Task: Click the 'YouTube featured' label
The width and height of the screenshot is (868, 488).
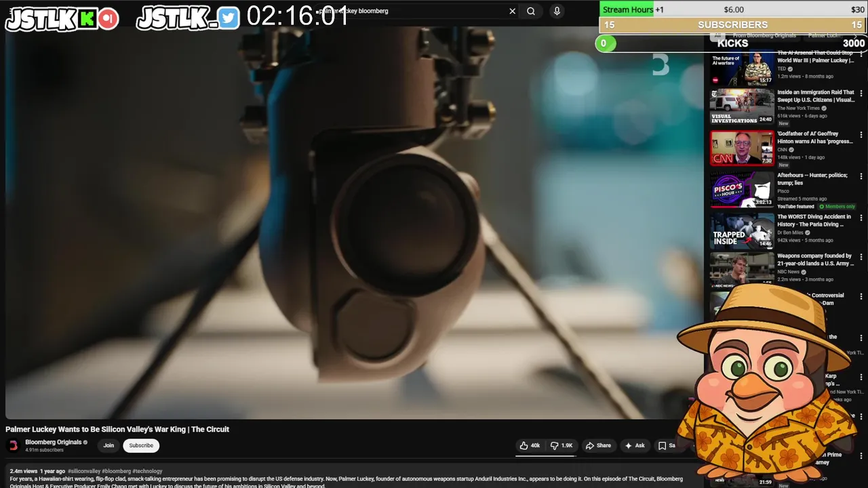Action: tap(795, 207)
